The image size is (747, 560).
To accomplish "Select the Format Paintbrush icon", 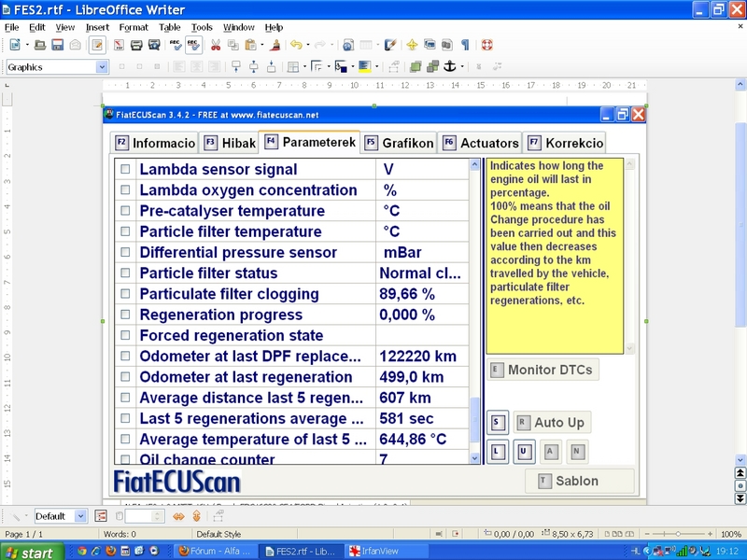I will click(x=275, y=45).
